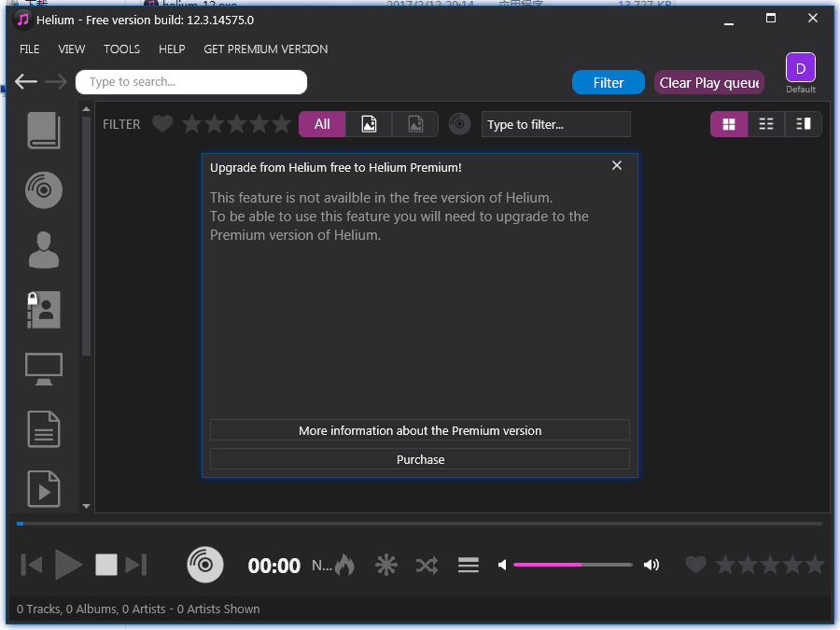Click the asterisk icon in player bar

click(385, 566)
